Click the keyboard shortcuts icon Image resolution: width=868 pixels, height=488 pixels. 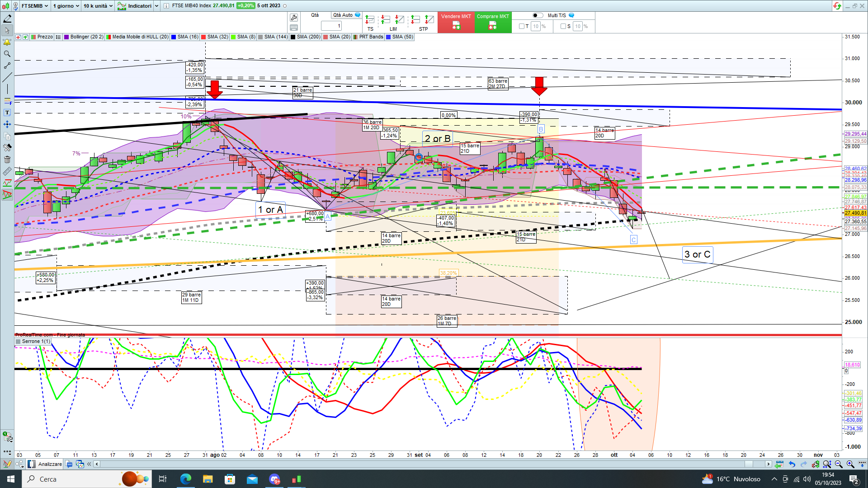pyautogui.click(x=294, y=28)
